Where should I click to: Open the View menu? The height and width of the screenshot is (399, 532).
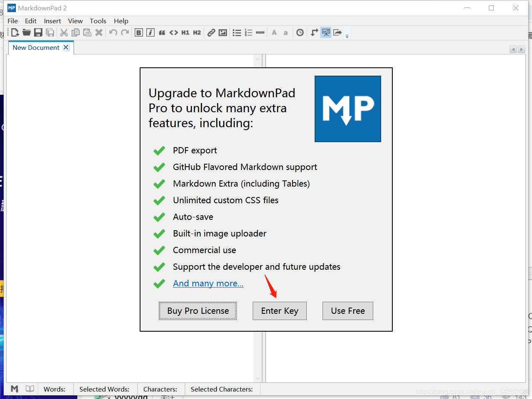click(75, 21)
